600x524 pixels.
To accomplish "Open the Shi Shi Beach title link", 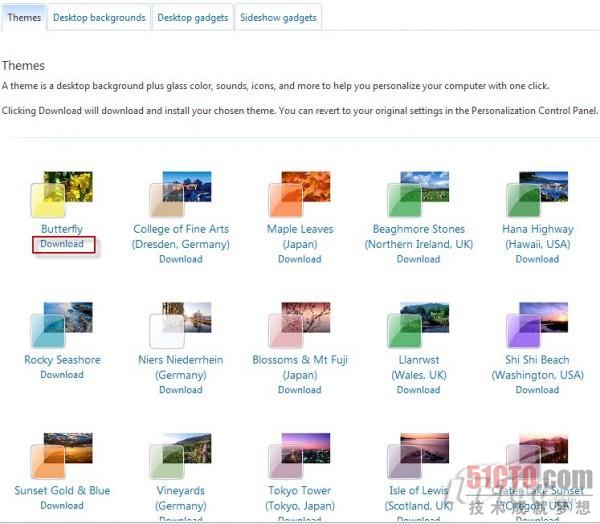I will pyautogui.click(x=537, y=367).
